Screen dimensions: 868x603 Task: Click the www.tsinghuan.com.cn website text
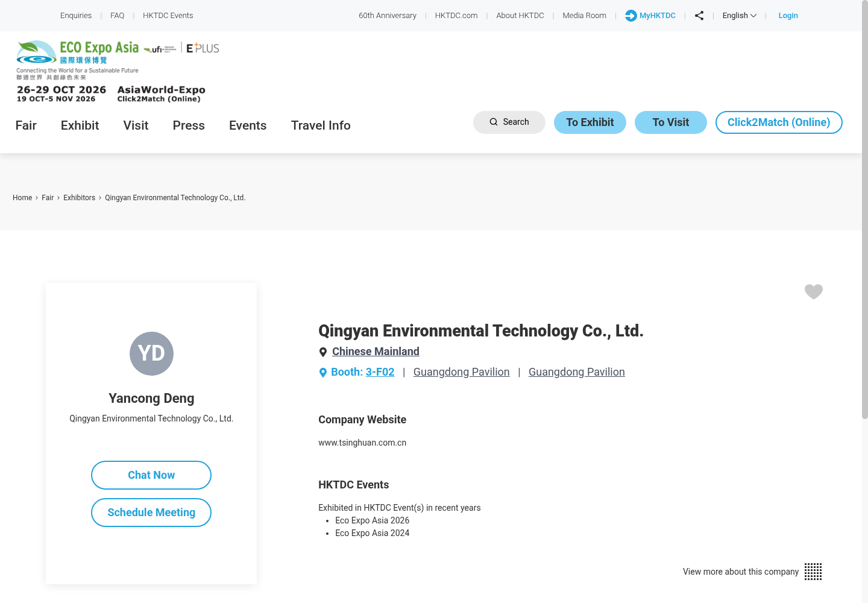click(x=362, y=443)
